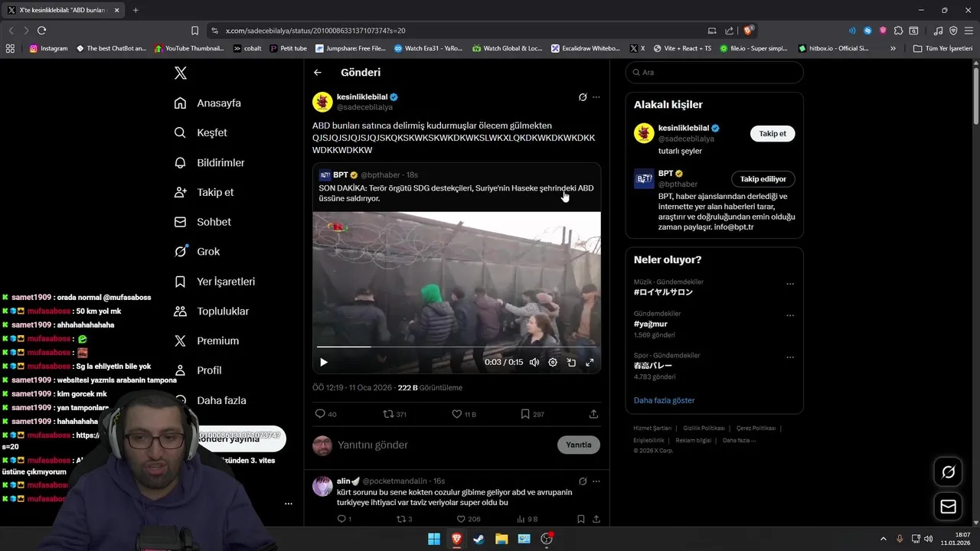Open Brave Shields icon
This screenshot has height=551, width=980.
point(749,31)
